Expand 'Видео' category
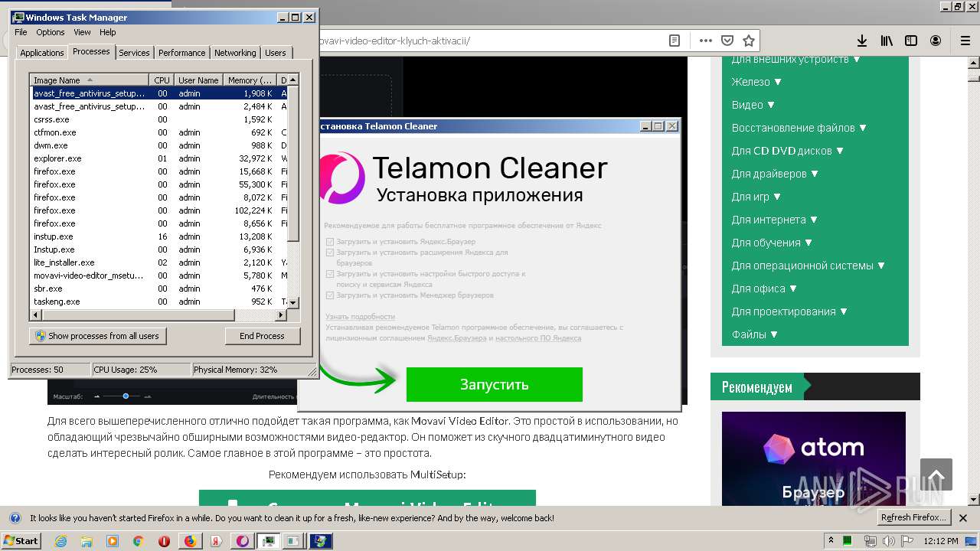Screen dimensions: 980x551 click(753, 105)
